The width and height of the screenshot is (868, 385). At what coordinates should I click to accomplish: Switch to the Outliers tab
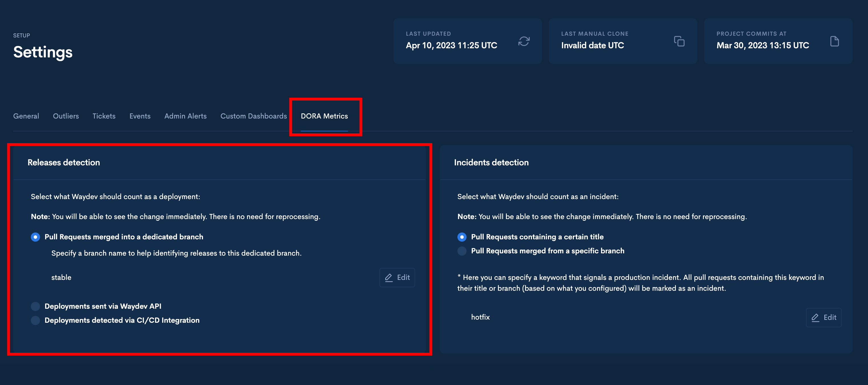(x=66, y=116)
